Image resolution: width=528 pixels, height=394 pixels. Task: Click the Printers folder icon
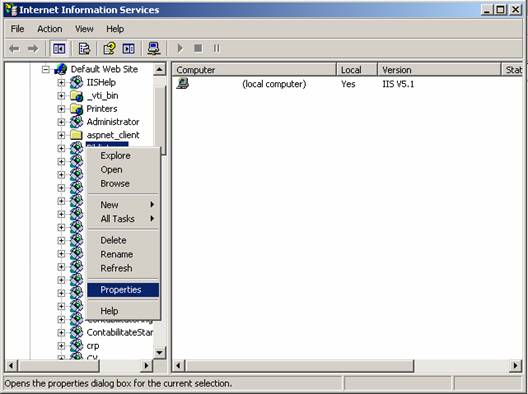(76, 109)
